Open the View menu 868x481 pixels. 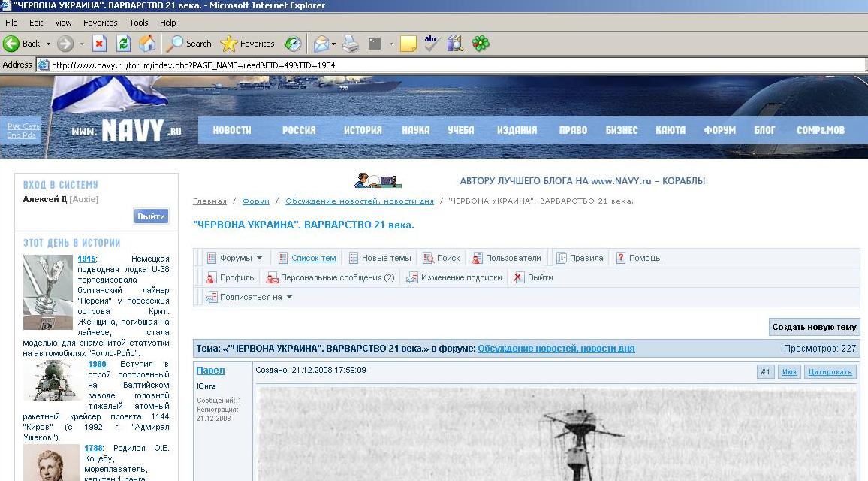pos(63,23)
